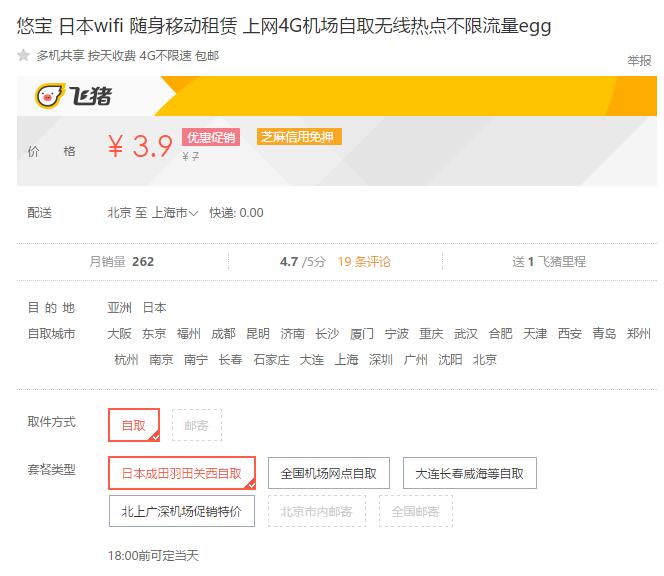This screenshot has width=664, height=576.
Task: Click 大阪 pickup city
Action: (119, 334)
